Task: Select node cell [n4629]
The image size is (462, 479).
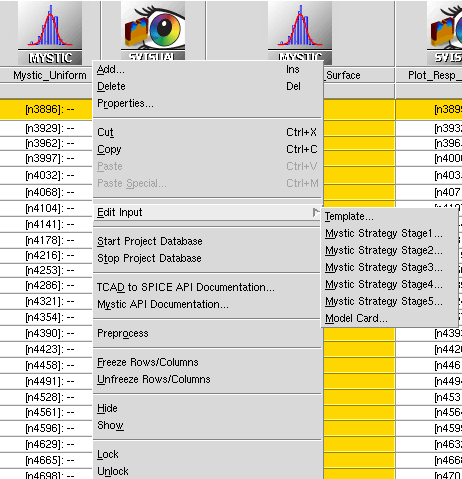Action: coord(46,444)
